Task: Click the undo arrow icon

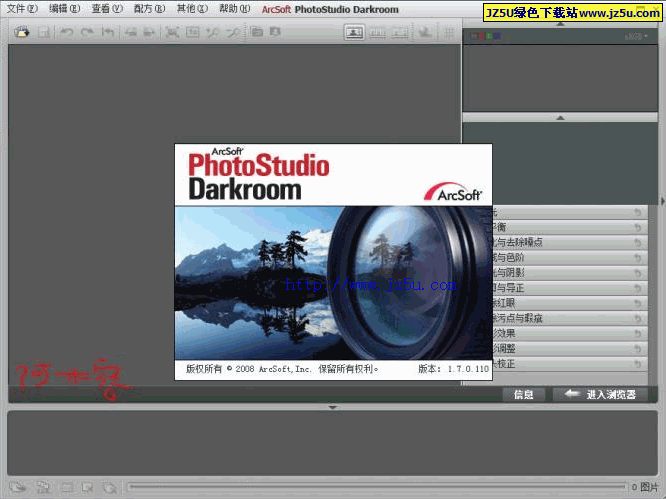Action: (x=67, y=32)
